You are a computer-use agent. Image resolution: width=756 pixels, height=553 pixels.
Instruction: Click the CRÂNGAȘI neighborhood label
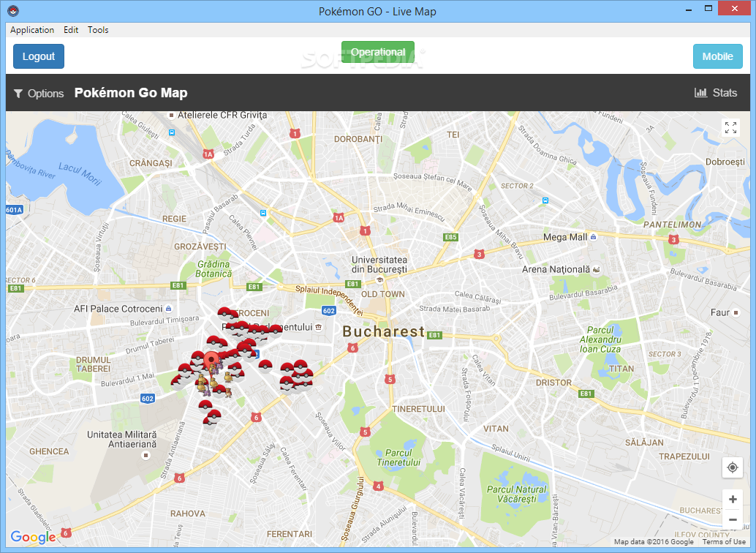(x=151, y=163)
